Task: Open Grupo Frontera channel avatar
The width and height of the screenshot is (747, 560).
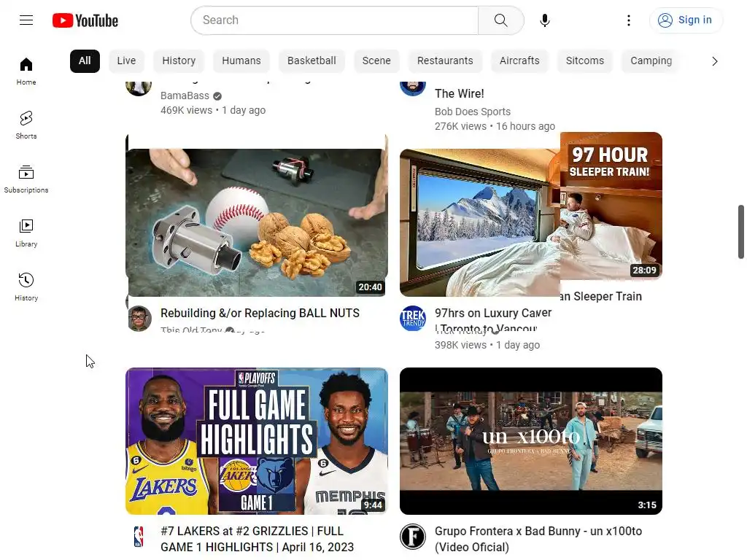Action: pyautogui.click(x=413, y=537)
